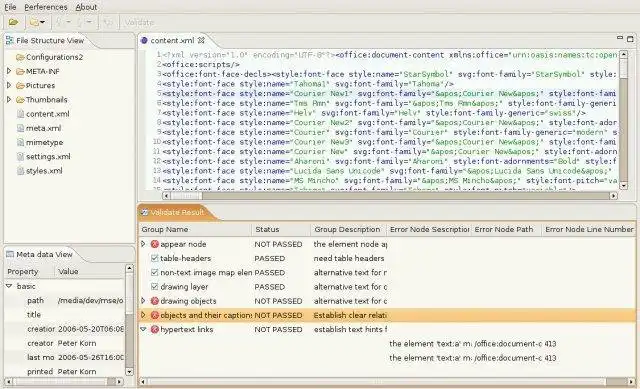This screenshot has height=389, width=640.
Task: Click the editor horizontal scrollbar right arrow
Action: point(613,196)
